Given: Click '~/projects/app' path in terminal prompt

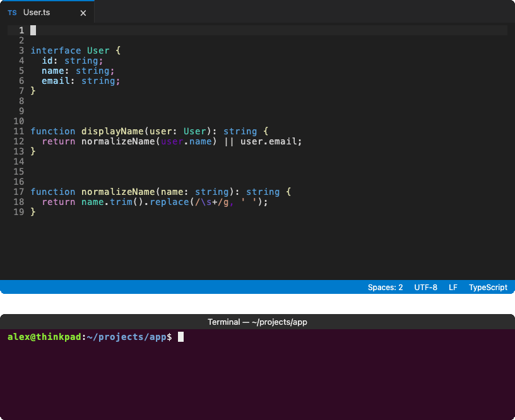Looking at the screenshot, I should [127, 337].
